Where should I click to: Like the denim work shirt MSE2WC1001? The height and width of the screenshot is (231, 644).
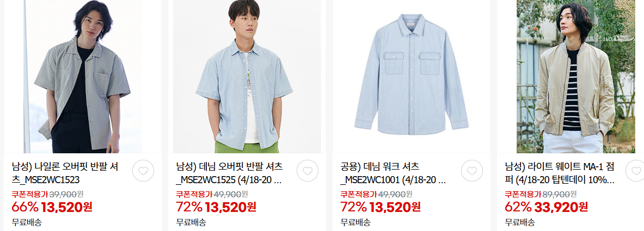(x=471, y=171)
